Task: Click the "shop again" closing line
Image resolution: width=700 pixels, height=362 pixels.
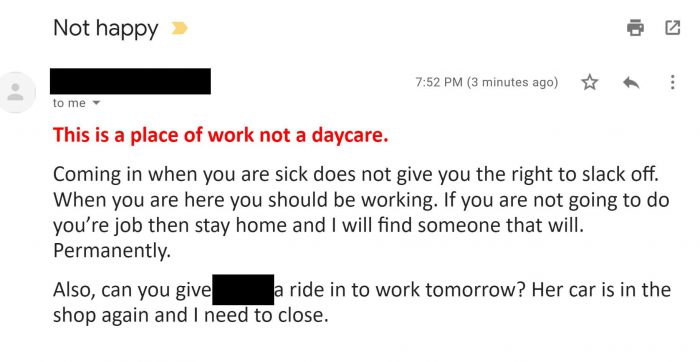Action: [191, 316]
